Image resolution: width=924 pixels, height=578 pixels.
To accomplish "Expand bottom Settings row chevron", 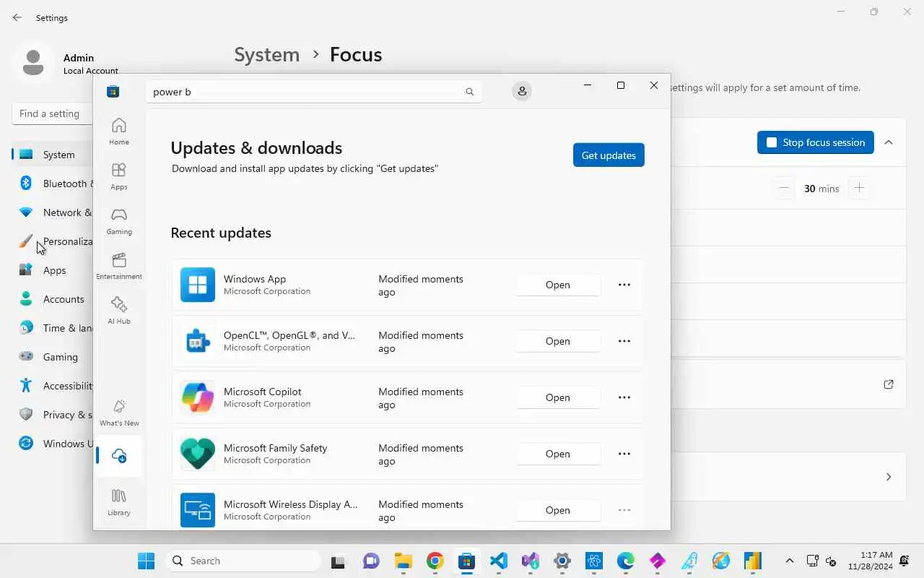I will [889, 477].
